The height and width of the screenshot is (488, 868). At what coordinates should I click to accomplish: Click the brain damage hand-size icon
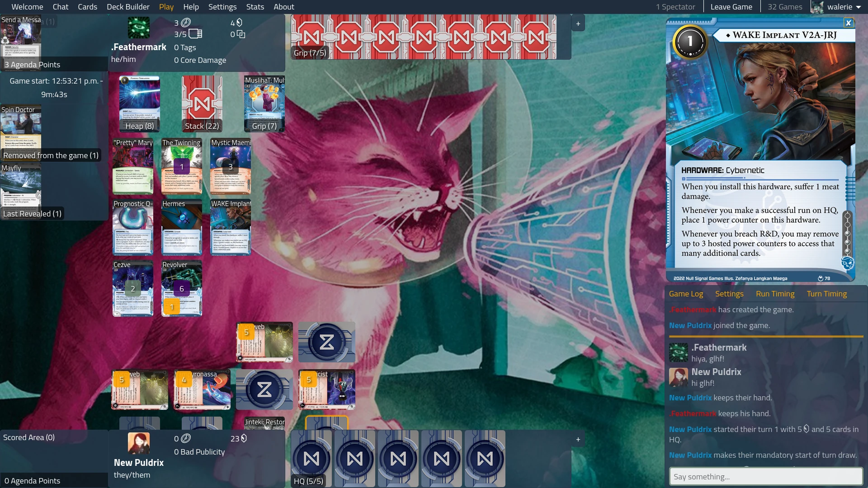241,34
